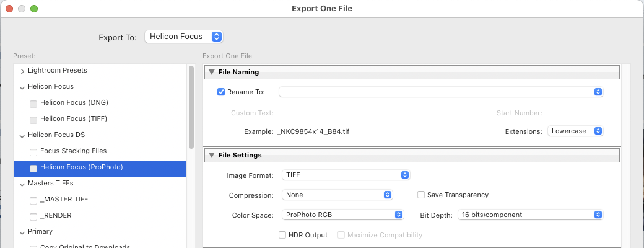Select the Helicon Focus (DNG) preset
The width and height of the screenshot is (644, 248).
[x=74, y=102]
